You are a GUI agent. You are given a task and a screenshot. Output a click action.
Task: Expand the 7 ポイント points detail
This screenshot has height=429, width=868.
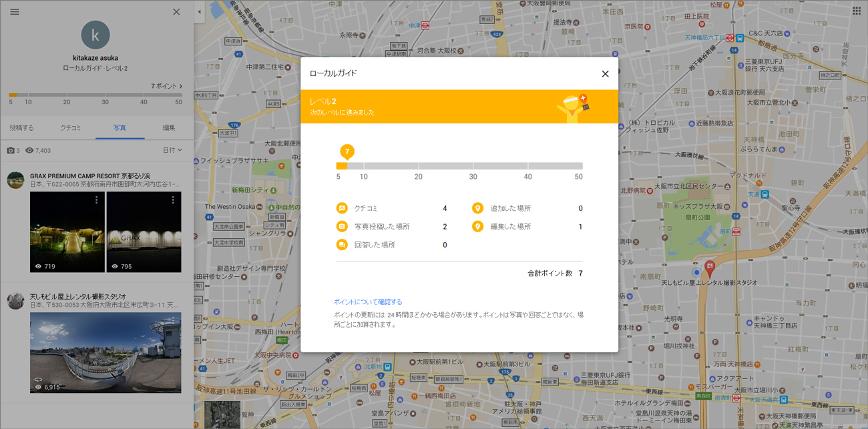tap(167, 86)
